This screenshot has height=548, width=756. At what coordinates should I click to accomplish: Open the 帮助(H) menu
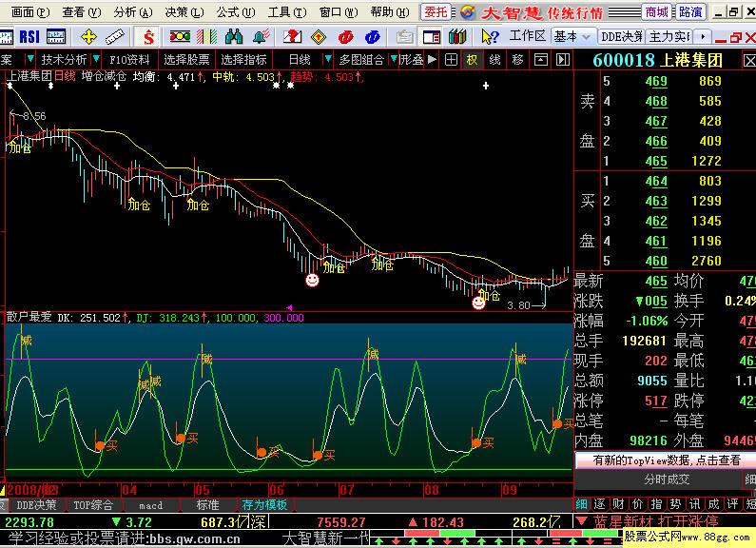(x=390, y=12)
